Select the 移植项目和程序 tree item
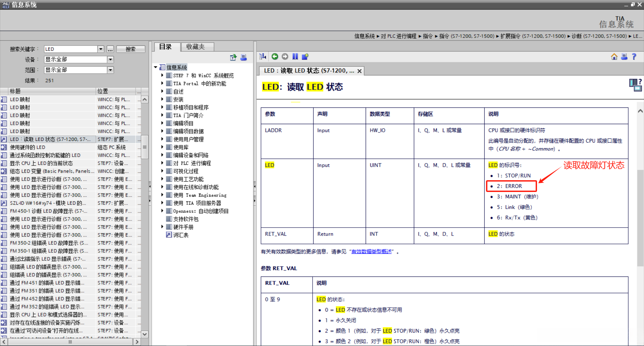644x346 pixels. [191, 107]
